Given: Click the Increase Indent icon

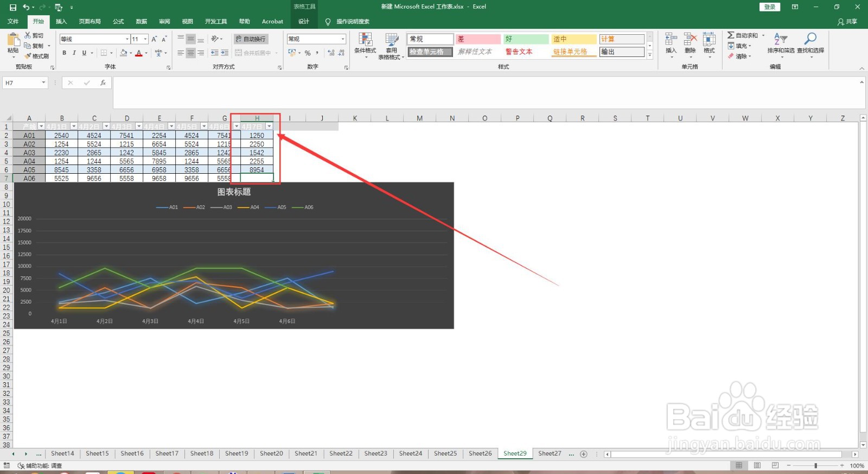Looking at the screenshot, I should pos(225,53).
